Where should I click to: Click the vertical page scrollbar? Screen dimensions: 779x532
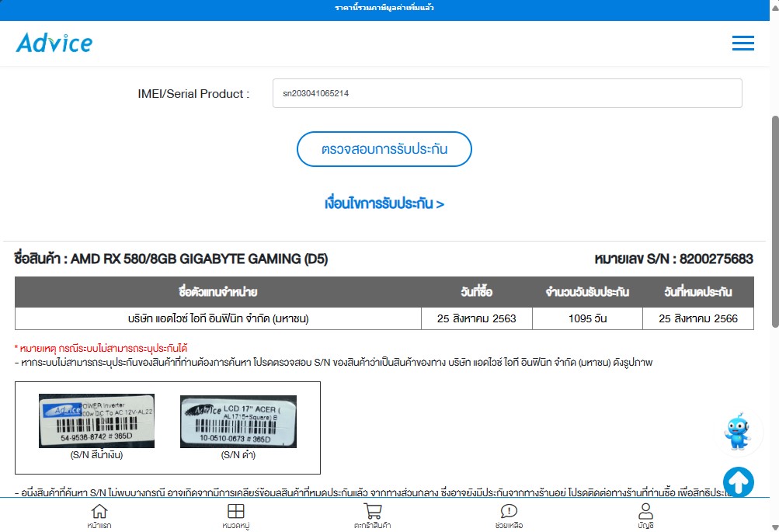click(774, 221)
